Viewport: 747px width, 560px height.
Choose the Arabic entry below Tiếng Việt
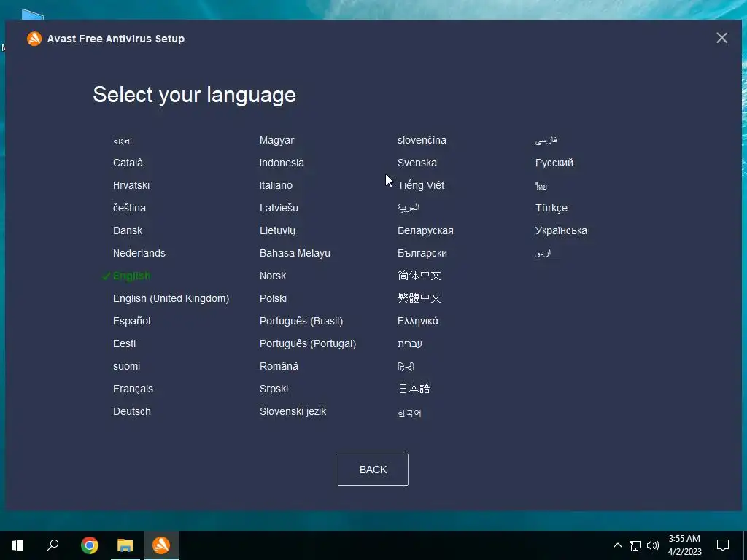[409, 208]
